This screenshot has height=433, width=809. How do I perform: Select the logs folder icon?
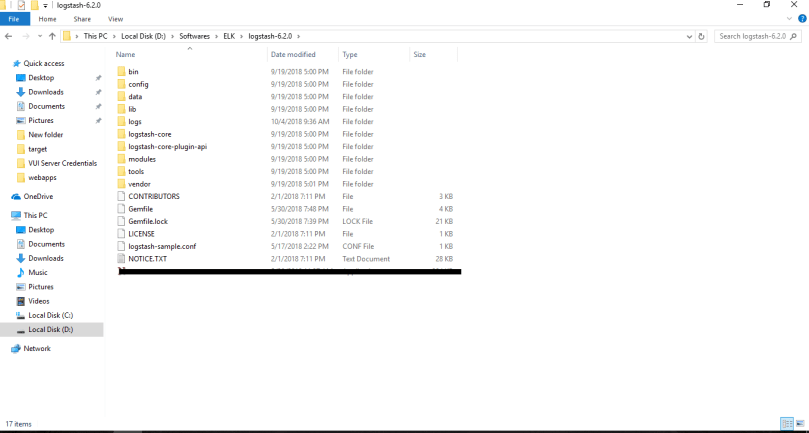click(121, 122)
